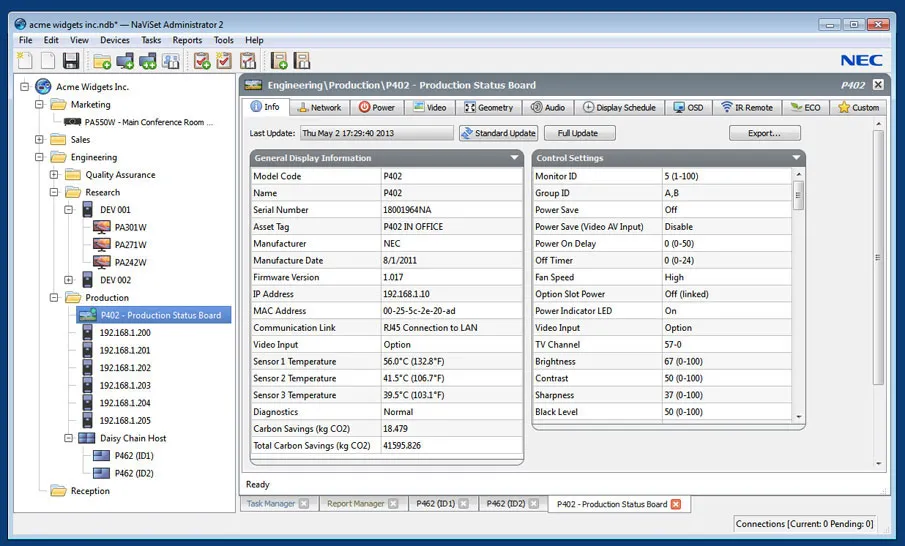Image resolution: width=905 pixels, height=546 pixels.
Task: Open the Devices menu
Action: tap(115, 40)
